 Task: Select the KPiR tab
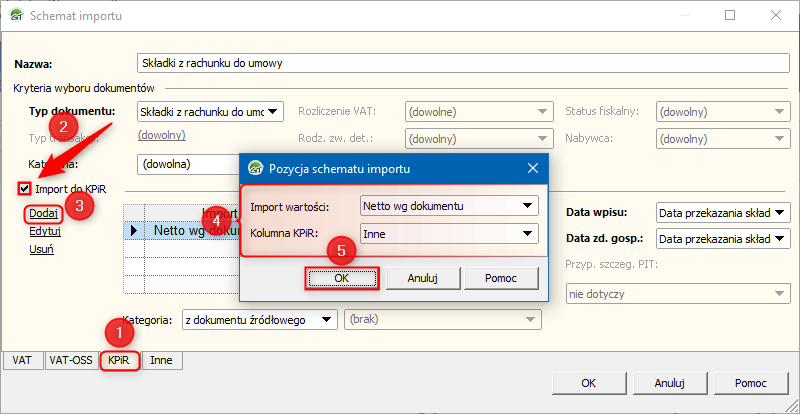[119, 362]
